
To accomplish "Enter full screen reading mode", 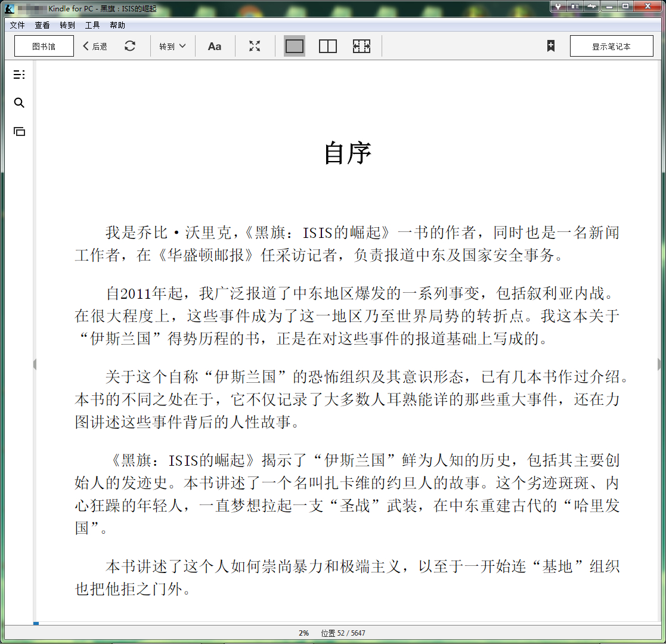I will (x=255, y=46).
